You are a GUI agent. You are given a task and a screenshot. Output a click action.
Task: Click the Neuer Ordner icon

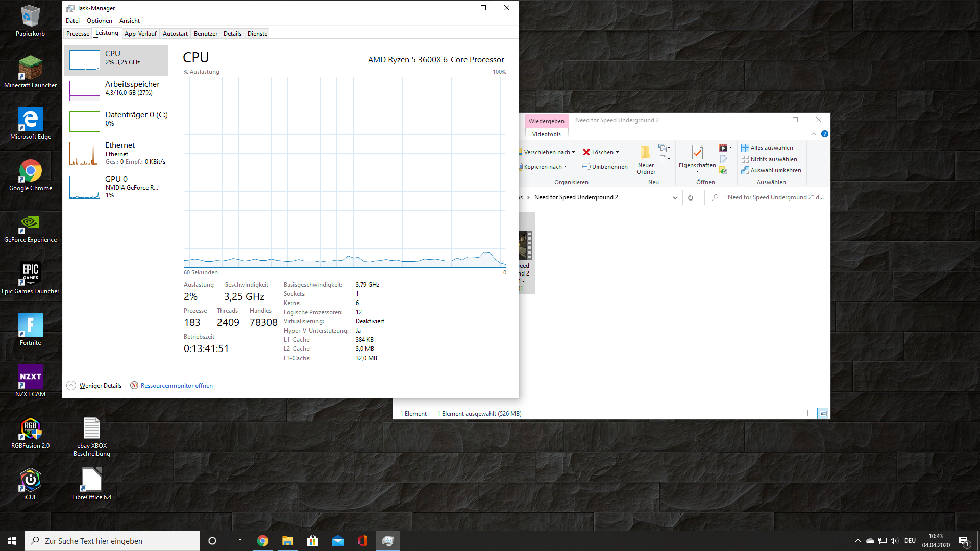point(646,153)
